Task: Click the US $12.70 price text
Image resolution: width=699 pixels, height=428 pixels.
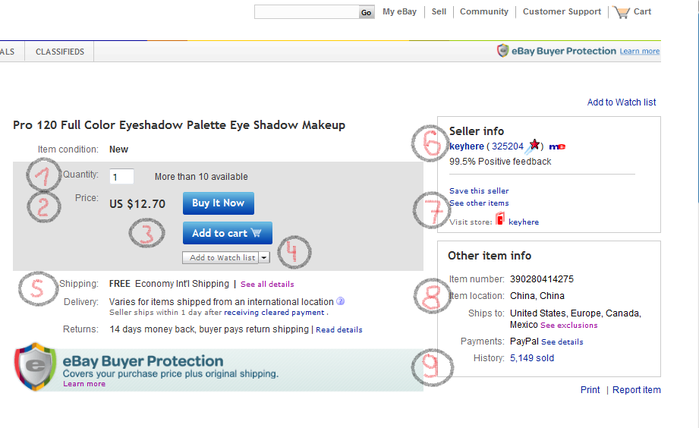Action: (137, 204)
